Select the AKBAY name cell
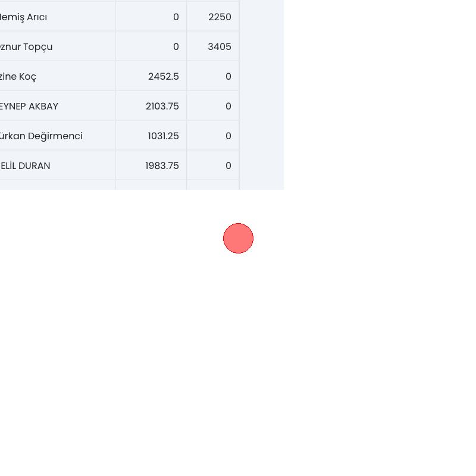Screen dimensions: 476x476 (29, 107)
